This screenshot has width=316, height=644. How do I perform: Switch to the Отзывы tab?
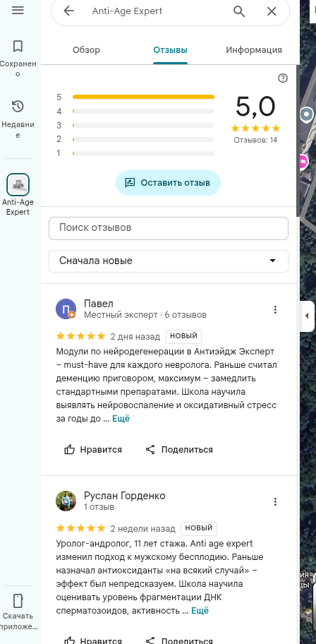[x=170, y=50]
